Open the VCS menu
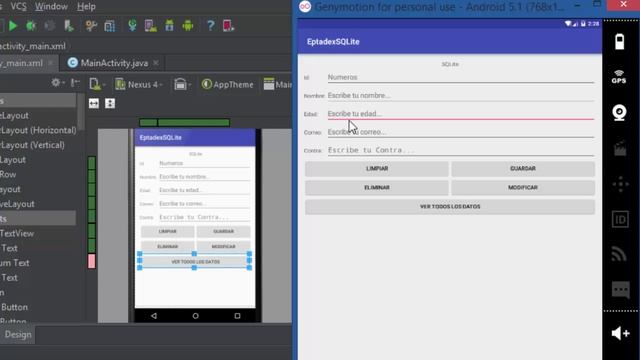Viewport: 640px width, 360px height. click(18, 7)
